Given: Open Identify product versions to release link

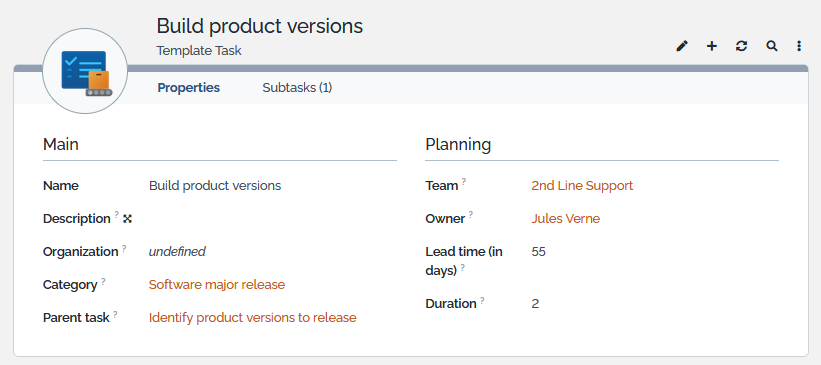Looking at the screenshot, I should (252, 318).
